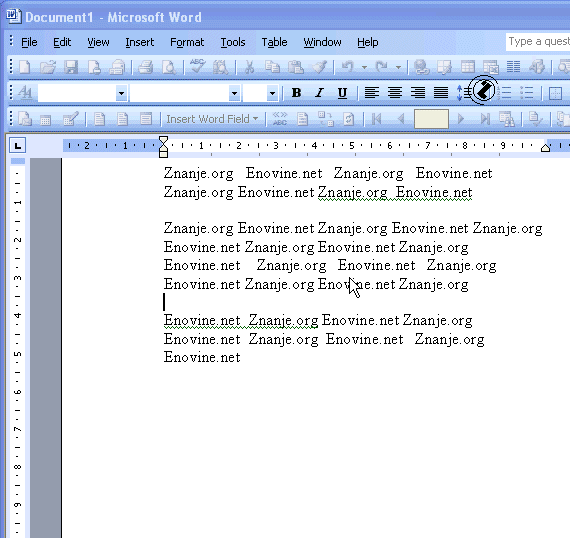Click the Copy icon

point(272,67)
